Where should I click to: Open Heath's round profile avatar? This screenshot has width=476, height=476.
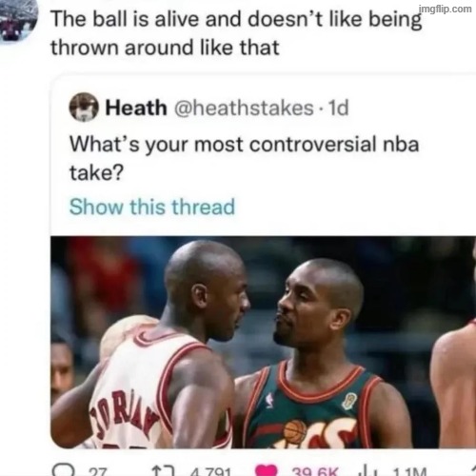pos(84,108)
